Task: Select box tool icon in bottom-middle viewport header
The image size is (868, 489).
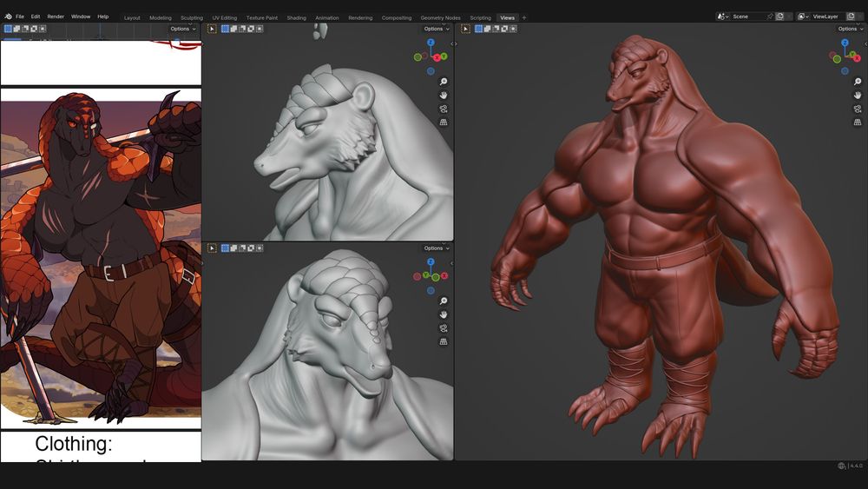Action: (212, 248)
